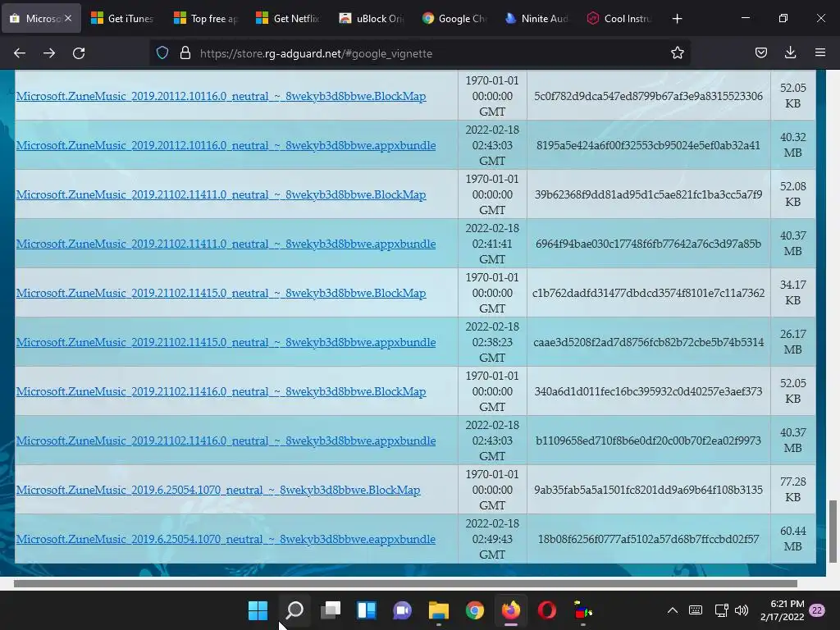The image size is (840, 630).
Task: Open Task View on taskbar
Action: (331, 610)
